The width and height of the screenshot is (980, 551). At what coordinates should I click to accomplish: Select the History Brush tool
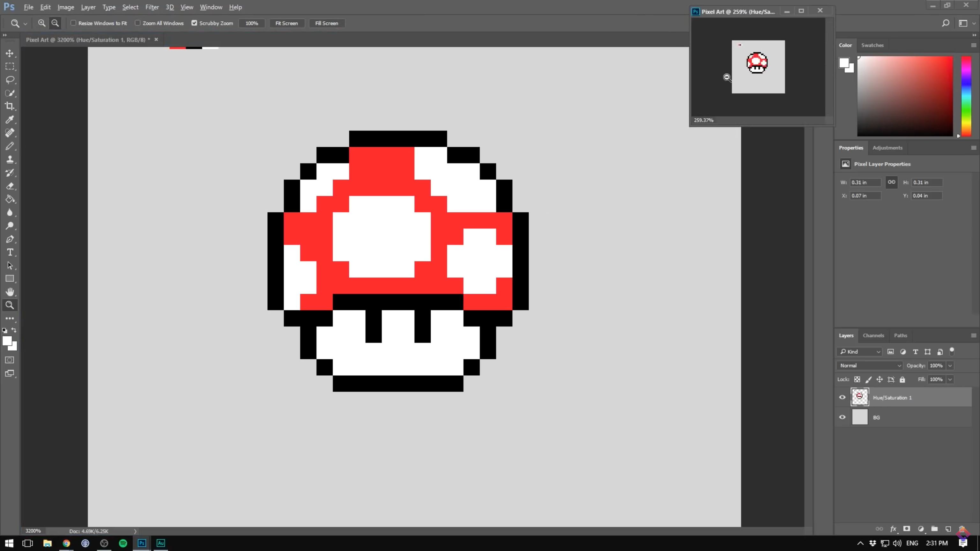pos(10,173)
